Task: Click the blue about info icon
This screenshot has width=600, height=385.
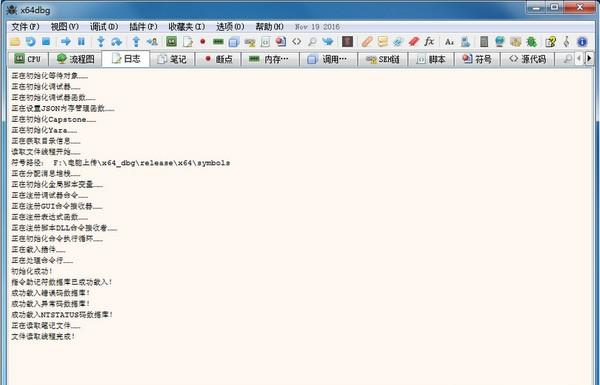Action: coord(582,41)
